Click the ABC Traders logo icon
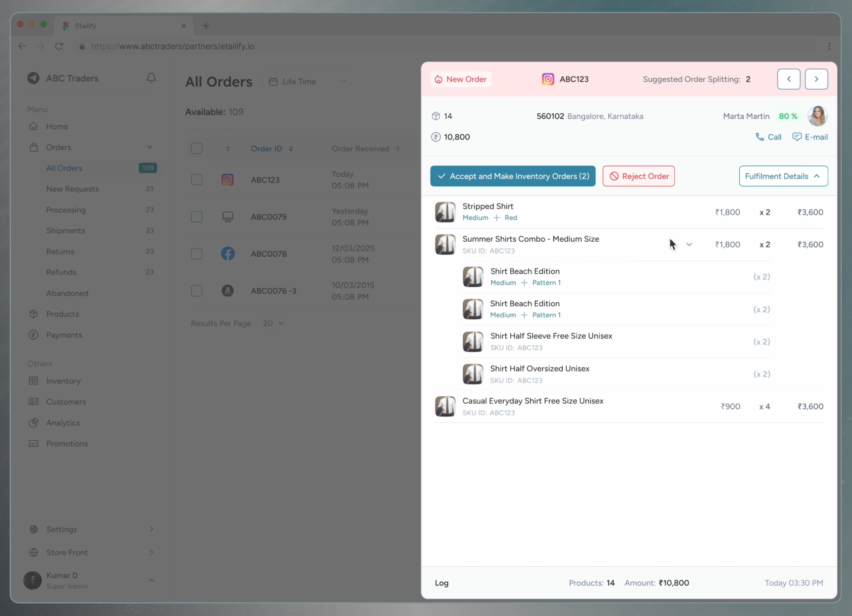Screen dimensions: 852x616 pyautogui.click(x=33, y=78)
